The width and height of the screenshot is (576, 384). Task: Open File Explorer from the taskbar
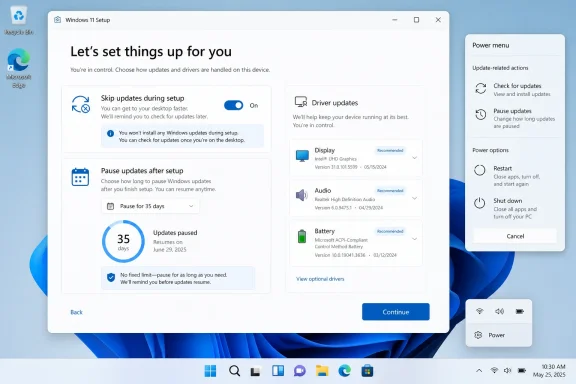click(322, 371)
